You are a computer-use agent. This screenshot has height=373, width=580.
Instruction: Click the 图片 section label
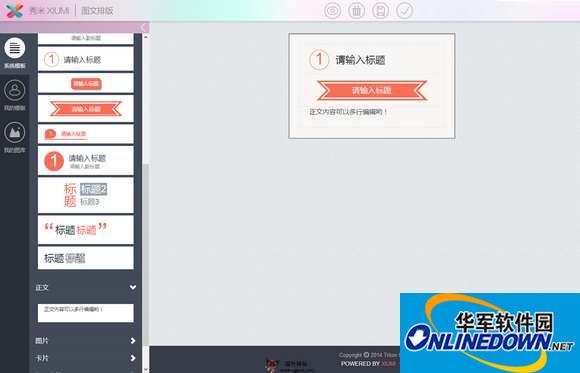(x=42, y=341)
